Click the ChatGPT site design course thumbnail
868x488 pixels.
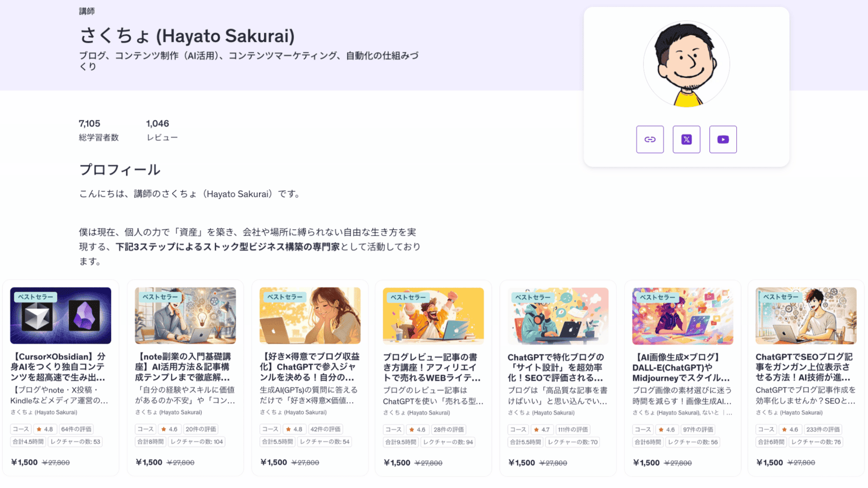(558, 316)
